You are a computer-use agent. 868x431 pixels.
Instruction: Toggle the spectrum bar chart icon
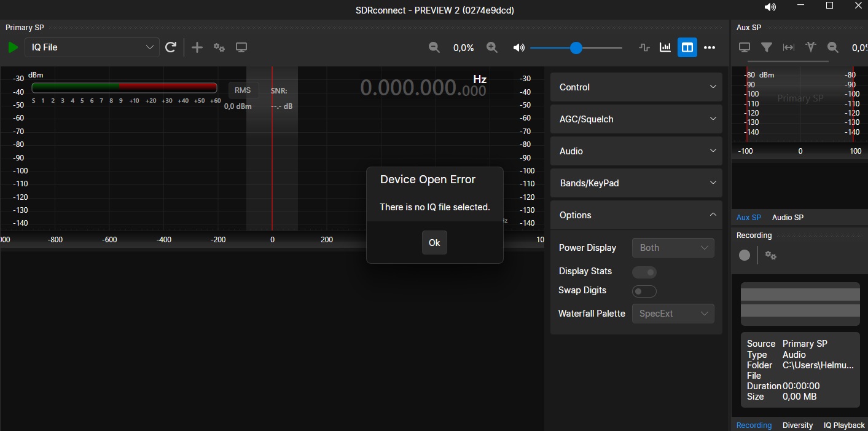tap(665, 47)
